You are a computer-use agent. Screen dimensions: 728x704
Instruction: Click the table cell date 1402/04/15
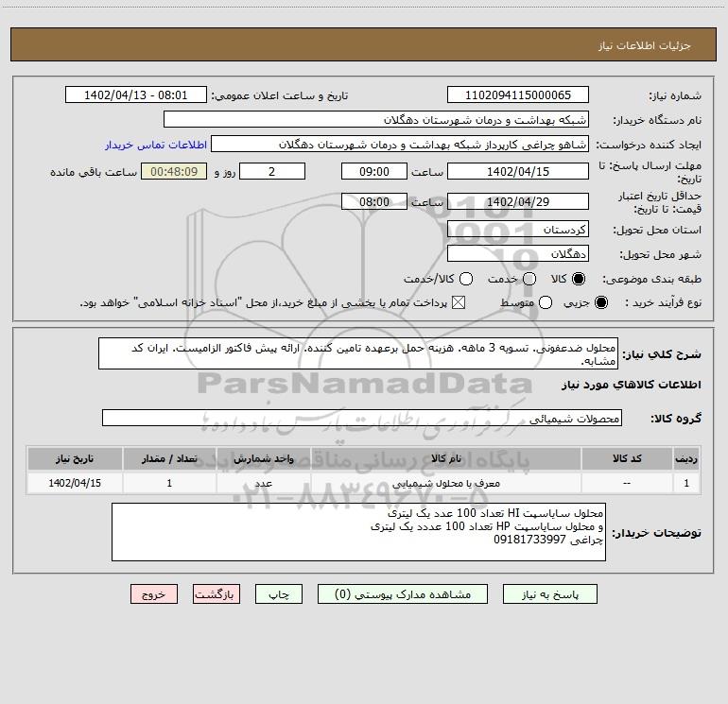75,483
